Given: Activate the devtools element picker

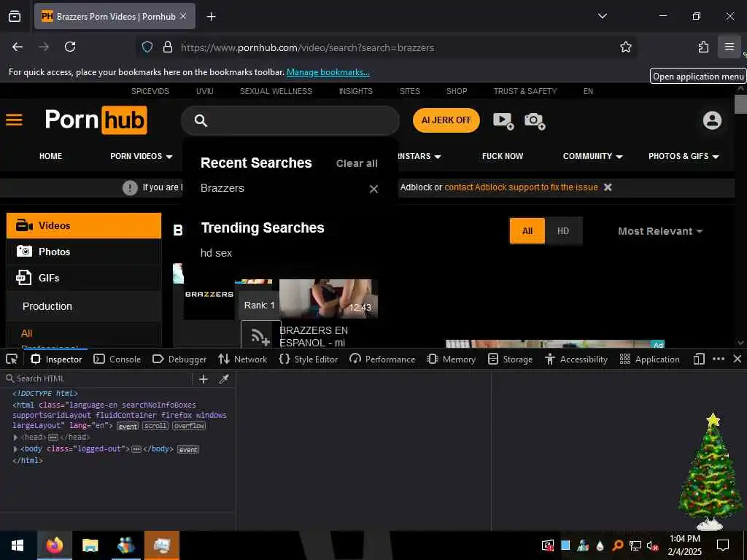Looking at the screenshot, I should pos(12,359).
